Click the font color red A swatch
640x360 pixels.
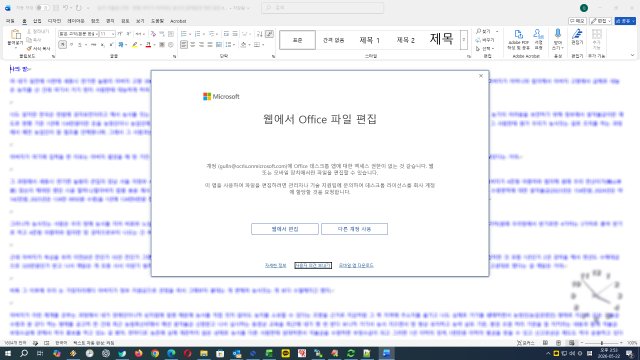(x=148, y=44)
